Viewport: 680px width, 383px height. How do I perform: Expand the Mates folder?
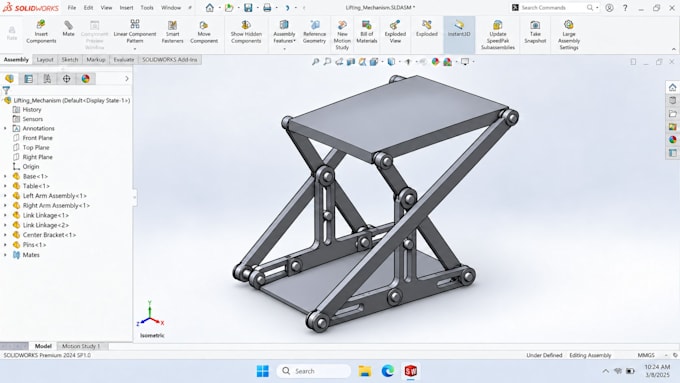(x=5, y=255)
